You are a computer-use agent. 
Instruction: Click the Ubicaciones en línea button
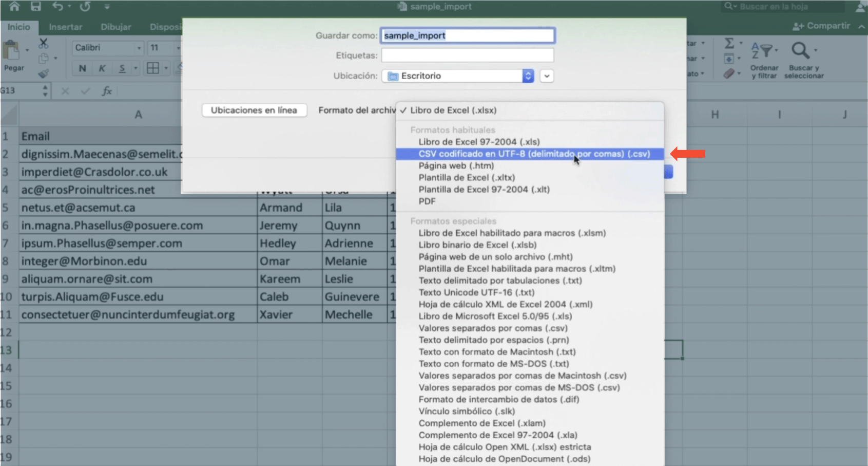coord(254,110)
